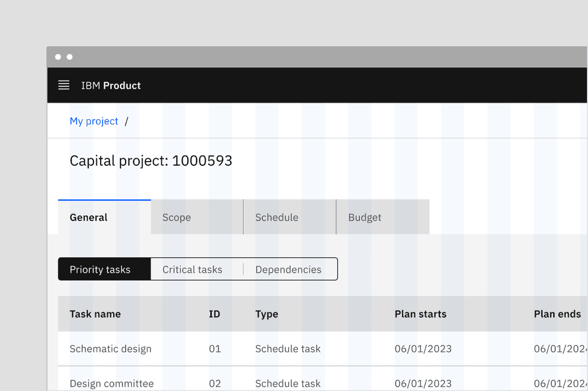This screenshot has height=391, width=588.
Task: Select the Schematic design task row
Action: coord(323,349)
